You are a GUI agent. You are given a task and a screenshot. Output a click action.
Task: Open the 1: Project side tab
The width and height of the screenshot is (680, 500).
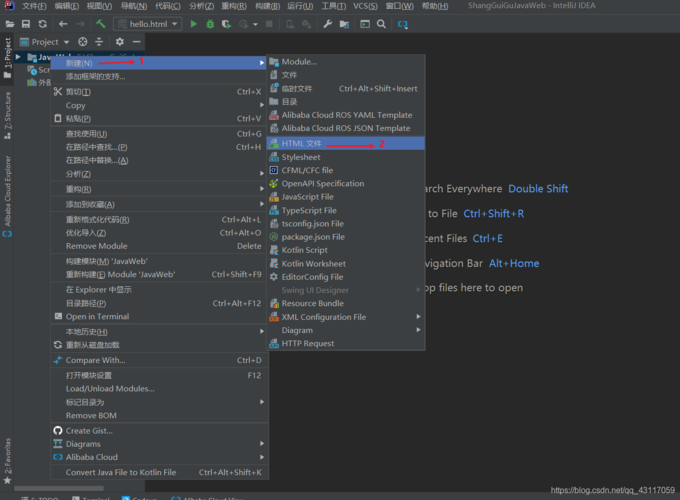[x=7, y=58]
